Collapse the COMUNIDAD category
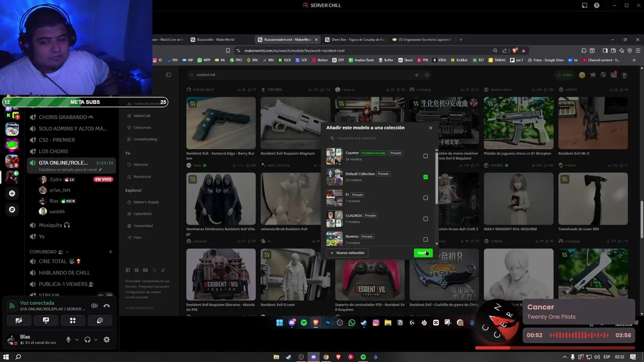The image size is (644, 362). pos(49,251)
